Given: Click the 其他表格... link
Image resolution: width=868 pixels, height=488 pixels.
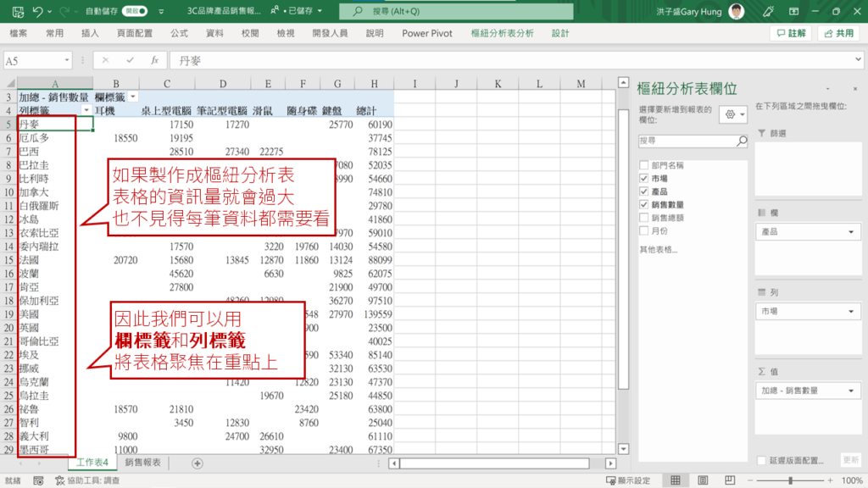Looking at the screenshot, I should click(x=658, y=250).
